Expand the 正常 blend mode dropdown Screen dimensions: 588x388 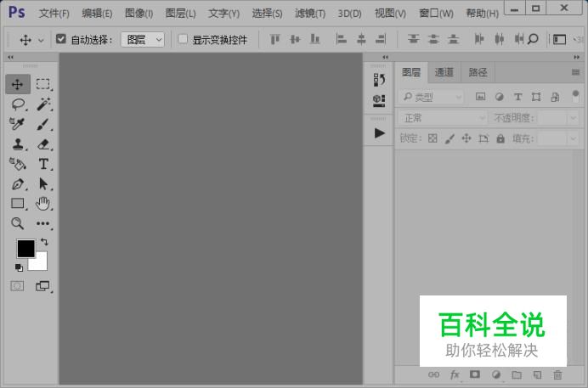tap(442, 118)
